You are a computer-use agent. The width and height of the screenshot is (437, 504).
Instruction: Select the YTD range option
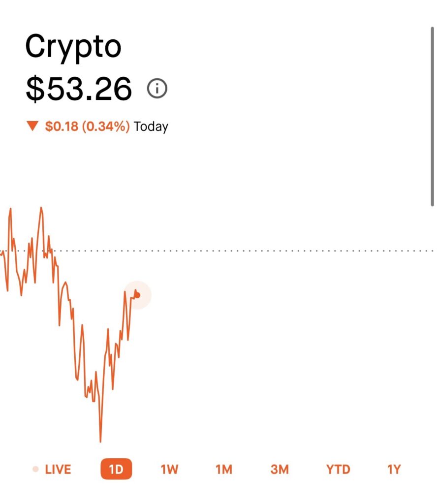(338, 469)
